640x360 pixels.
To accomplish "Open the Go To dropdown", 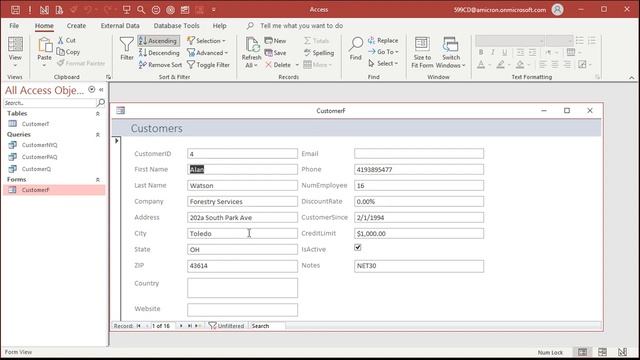I will tap(383, 52).
